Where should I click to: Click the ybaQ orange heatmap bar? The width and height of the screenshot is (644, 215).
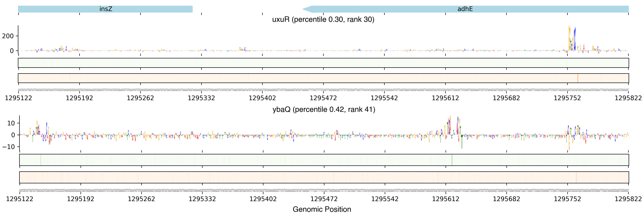324,177
